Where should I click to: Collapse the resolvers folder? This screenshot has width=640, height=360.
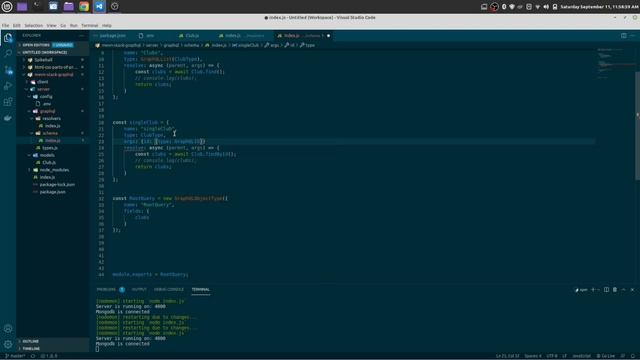pos(53,118)
